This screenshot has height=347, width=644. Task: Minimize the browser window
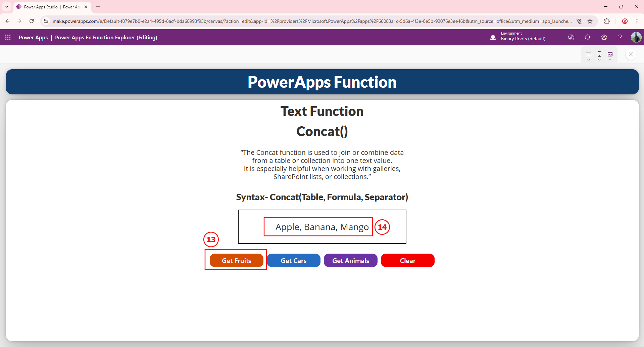(606, 7)
